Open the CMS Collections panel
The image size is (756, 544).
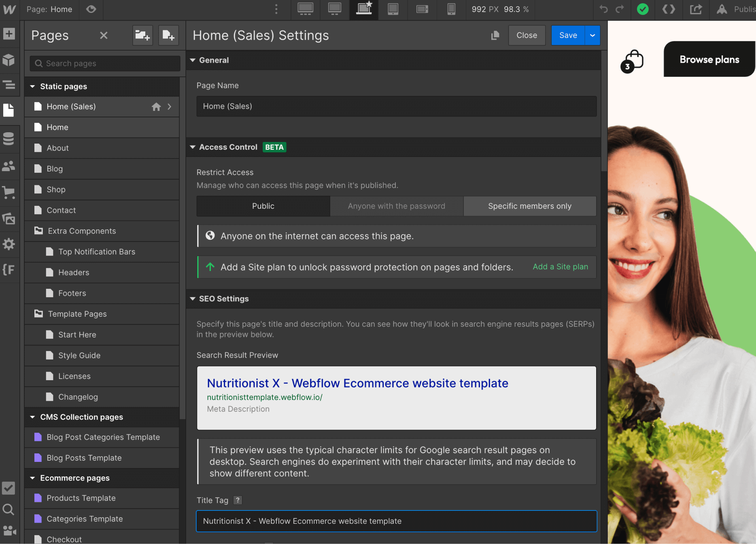coord(9,139)
